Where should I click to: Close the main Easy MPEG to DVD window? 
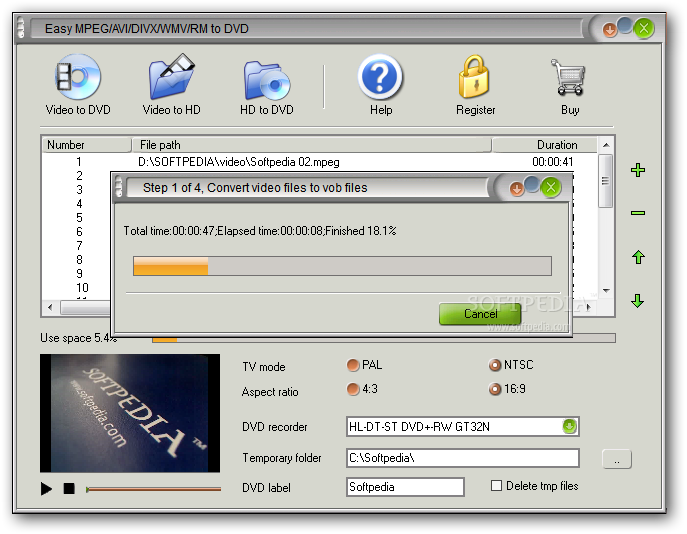644,28
